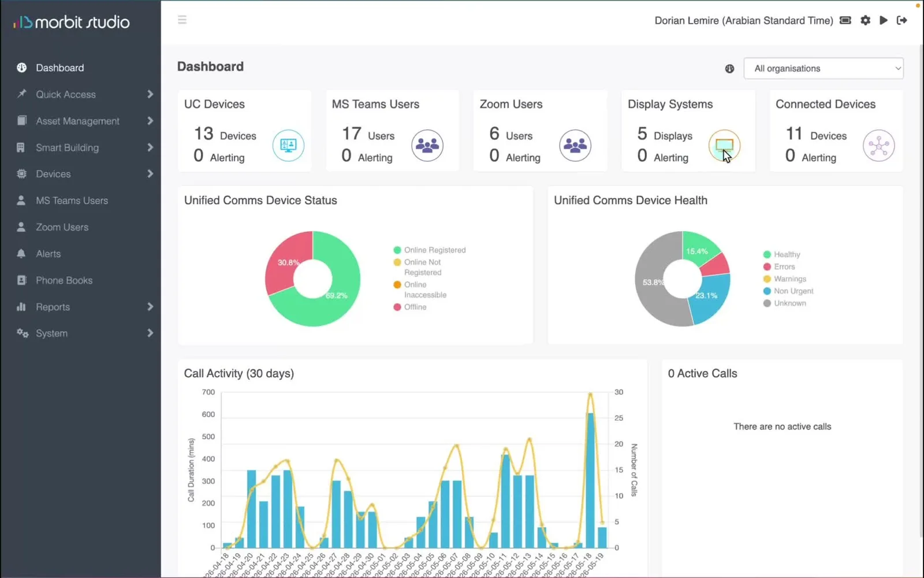Click the Zoom Users group icon
924x578 pixels.
pos(575,145)
